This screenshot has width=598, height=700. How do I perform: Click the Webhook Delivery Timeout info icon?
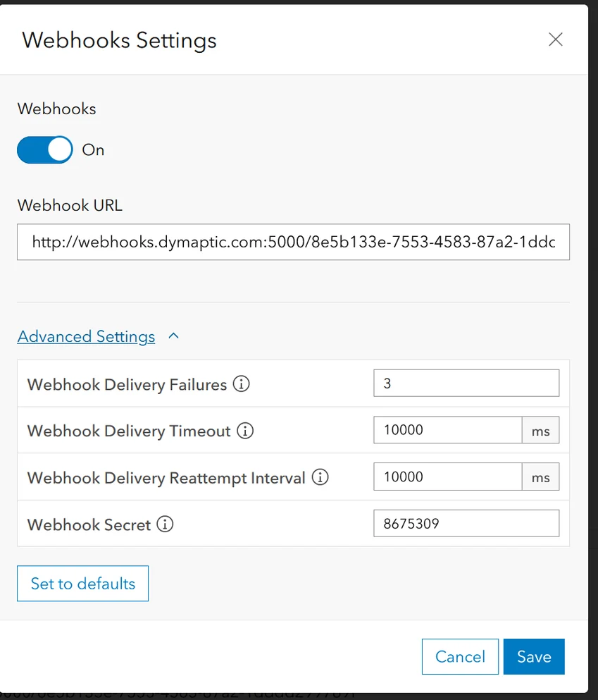click(x=244, y=430)
